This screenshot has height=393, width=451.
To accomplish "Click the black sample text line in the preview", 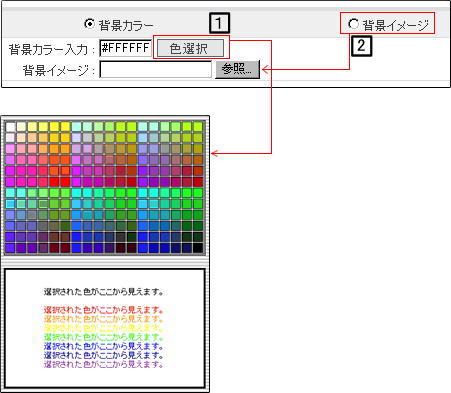I will [103, 292].
